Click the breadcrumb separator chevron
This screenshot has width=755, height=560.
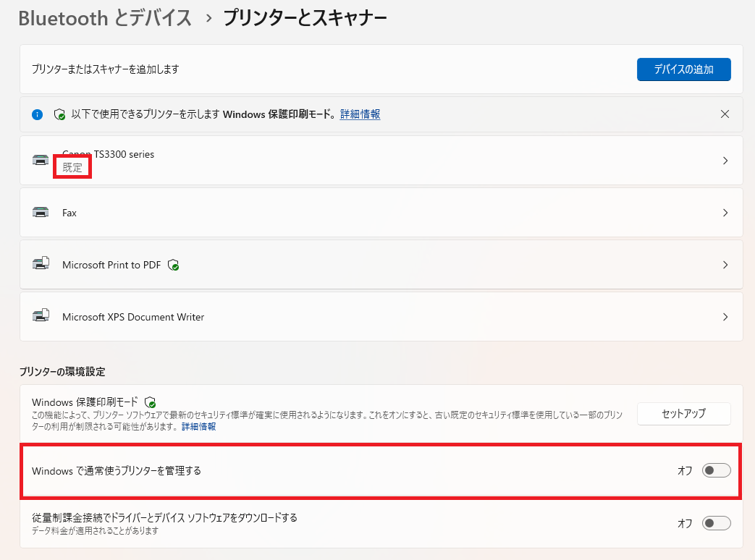[x=208, y=19]
